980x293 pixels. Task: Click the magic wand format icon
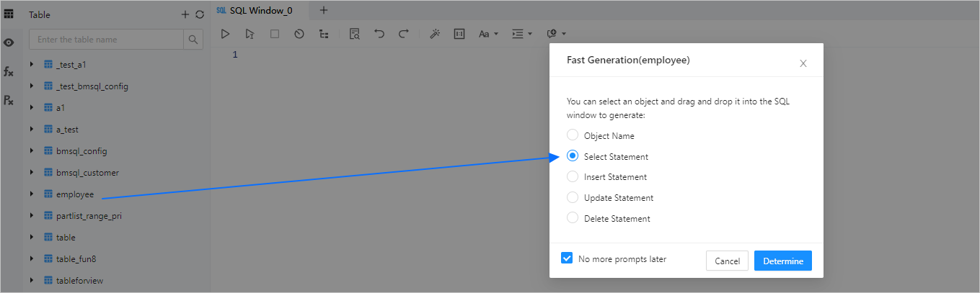coord(435,34)
